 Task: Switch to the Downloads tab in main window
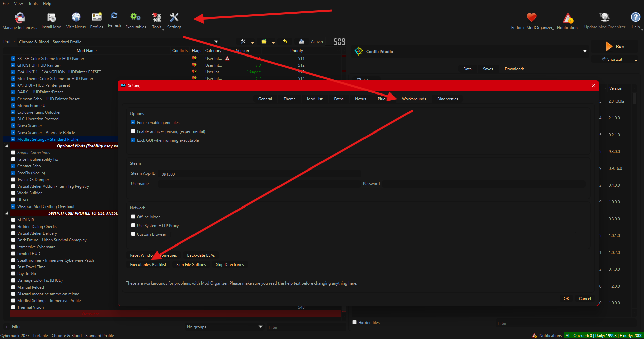click(x=514, y=69)
